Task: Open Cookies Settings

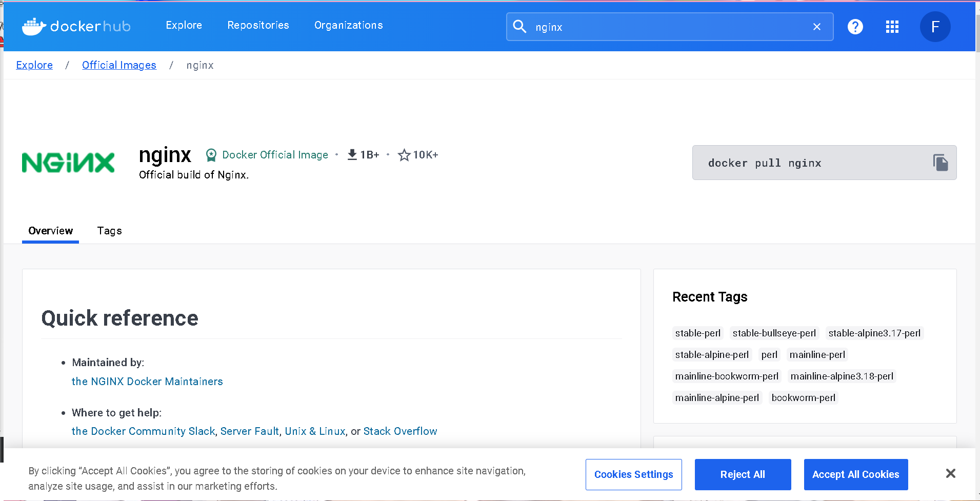Action: coord(633,474)
